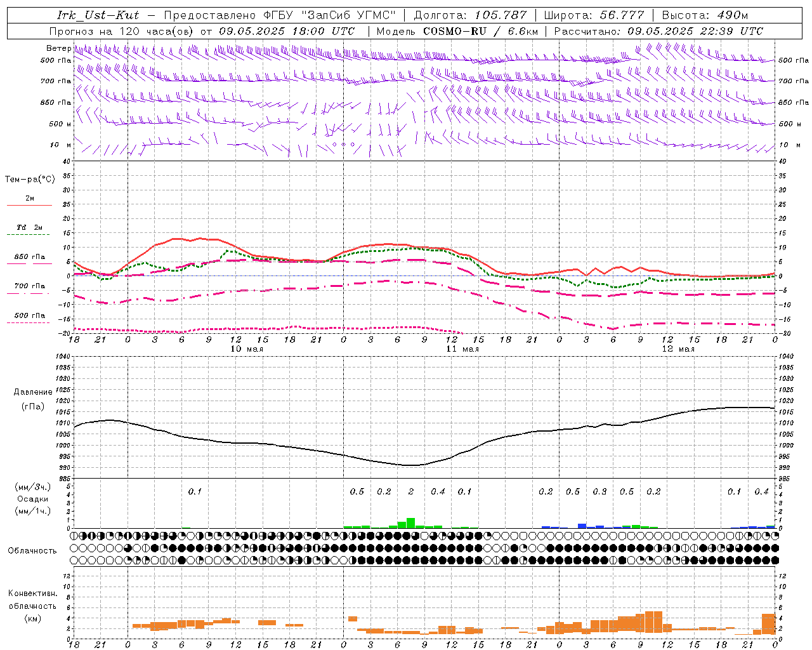Select the Тем-ра(°C) legend heading
The image size is (812, 650).
pos(30,180)
